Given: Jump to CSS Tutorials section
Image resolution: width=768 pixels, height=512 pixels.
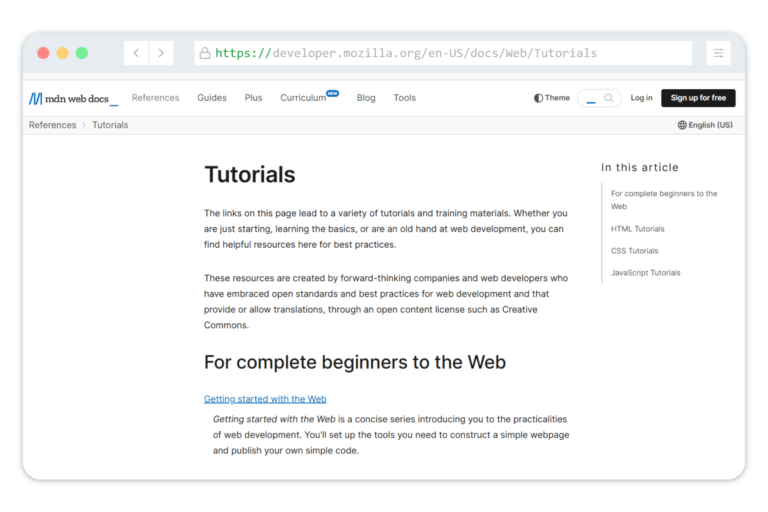Looking at the screenshot, I should coord(634,251).
